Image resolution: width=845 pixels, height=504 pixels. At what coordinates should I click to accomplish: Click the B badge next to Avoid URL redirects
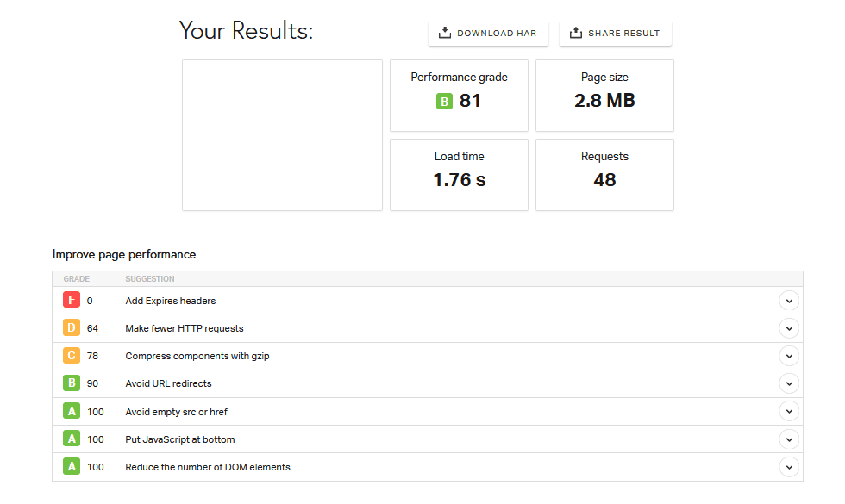pos(72,383)
